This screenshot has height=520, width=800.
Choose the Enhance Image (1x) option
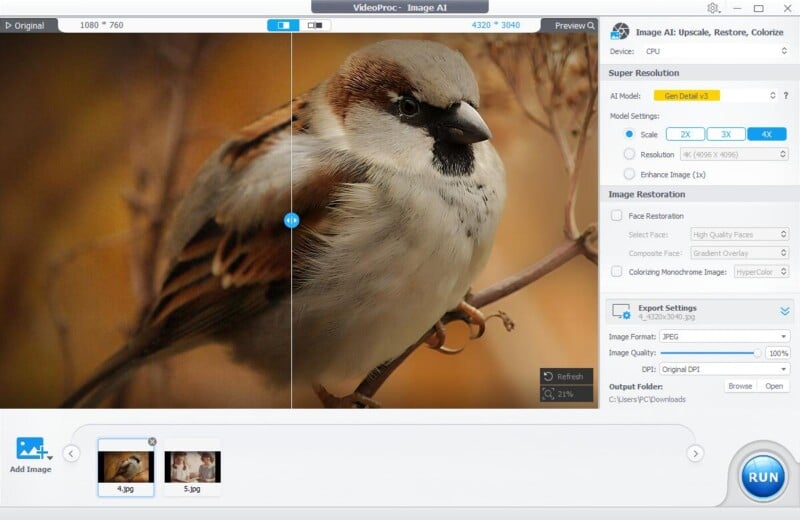(629, 174)
